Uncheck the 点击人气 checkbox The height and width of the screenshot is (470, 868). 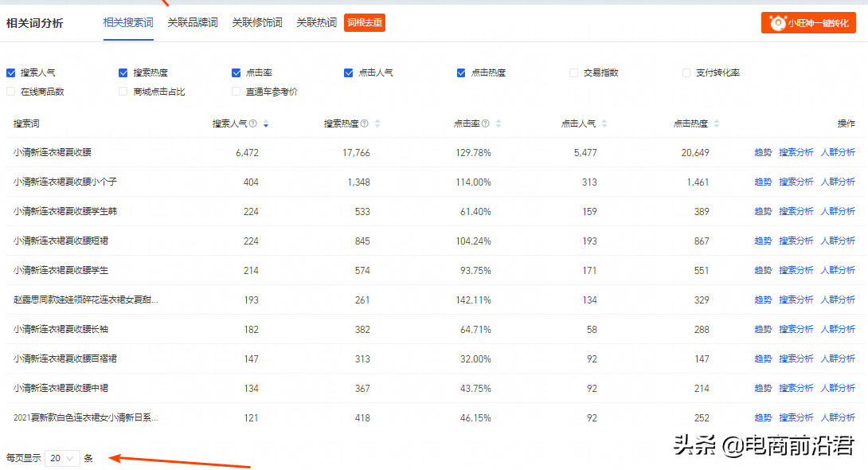click(x=348, y=72)
